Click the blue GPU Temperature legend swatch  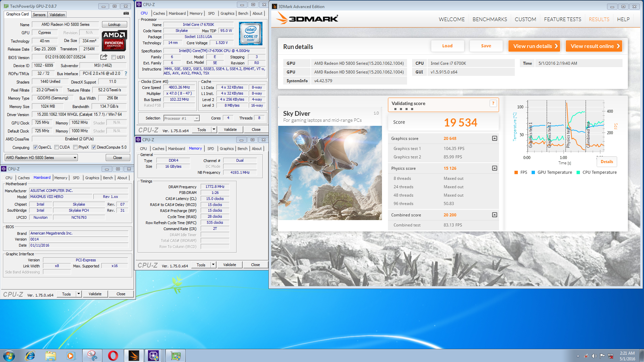pos(533,172)
